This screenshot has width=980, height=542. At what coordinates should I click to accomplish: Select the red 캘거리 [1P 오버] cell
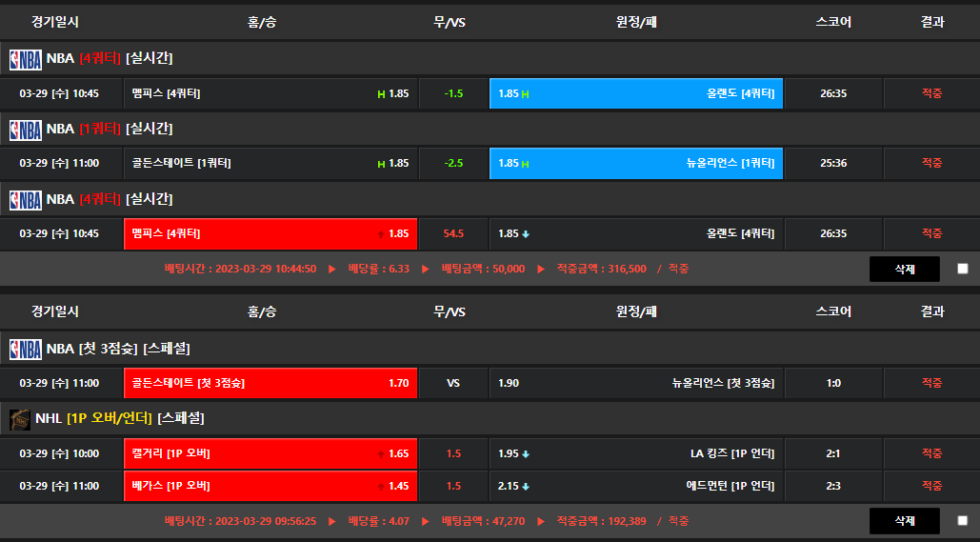270,453
